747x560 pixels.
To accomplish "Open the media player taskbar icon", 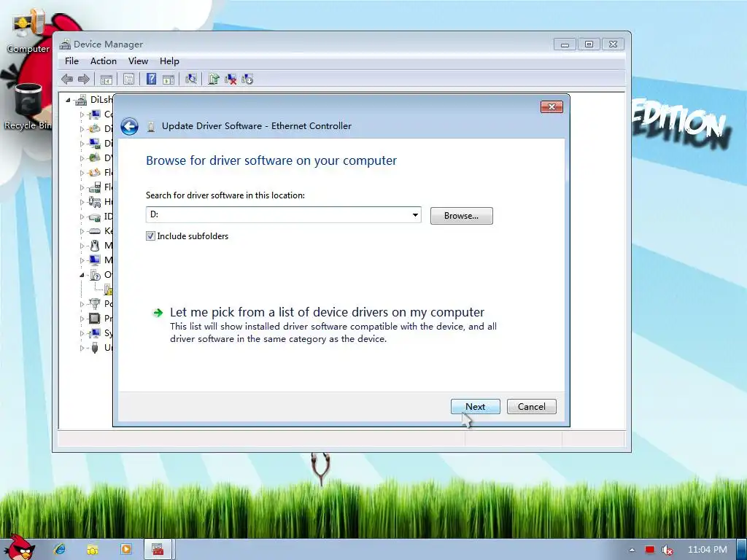I will tap(125, 549).
